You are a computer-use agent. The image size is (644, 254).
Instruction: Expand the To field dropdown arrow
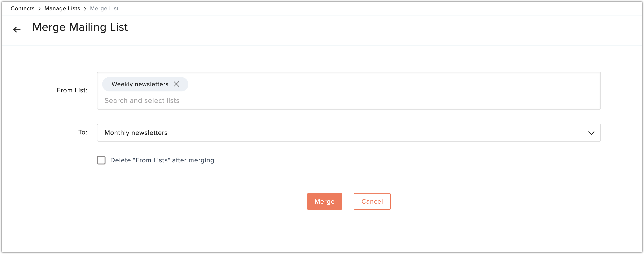click(591, 133)
